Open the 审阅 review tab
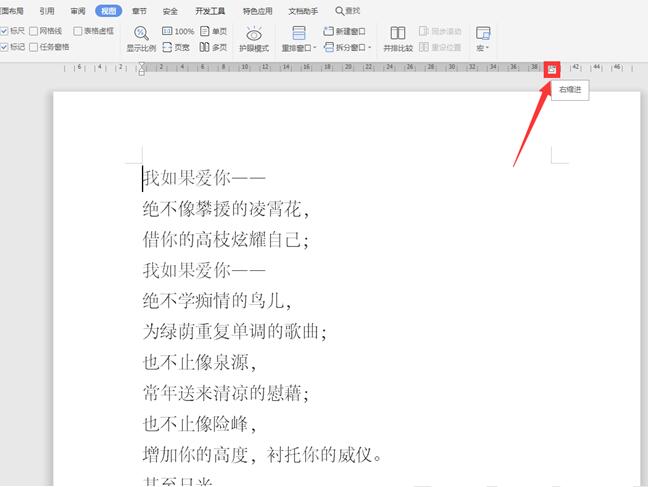The image size is (648, 487). click(x=78, y=11)
